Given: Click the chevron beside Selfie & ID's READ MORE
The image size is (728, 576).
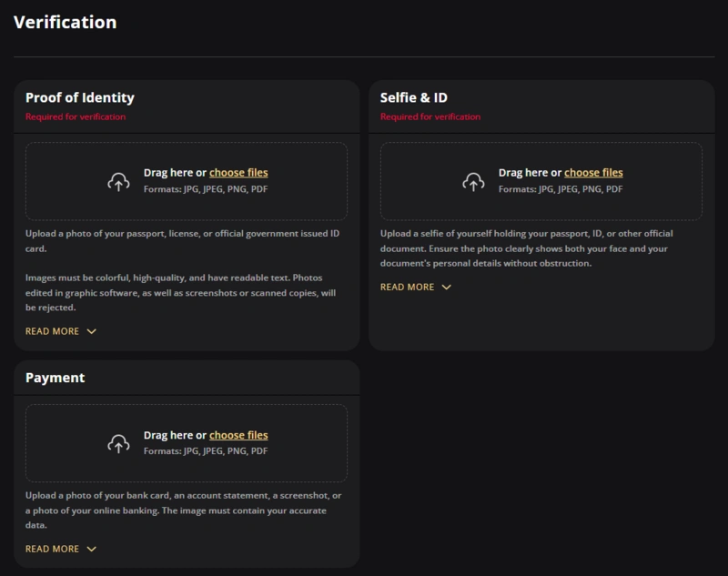Looking at the screenshot, I should (446, 287).
